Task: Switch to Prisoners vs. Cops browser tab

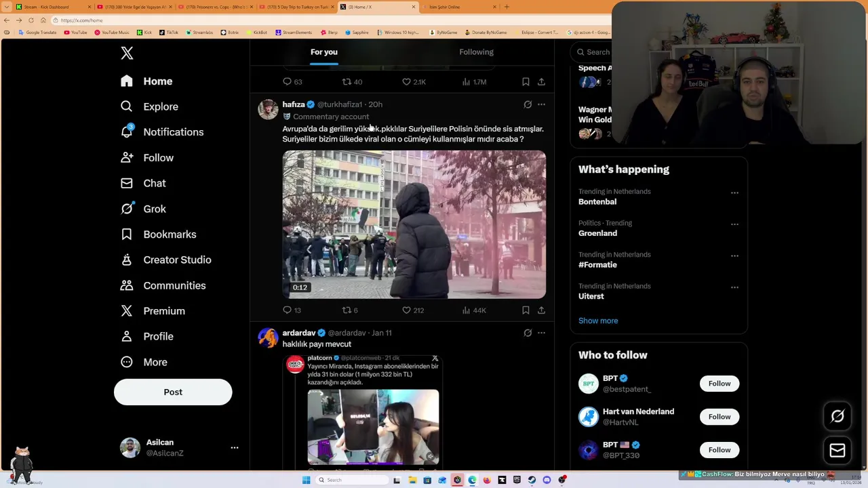Action: pyautogui.click(x=216, y=7)
